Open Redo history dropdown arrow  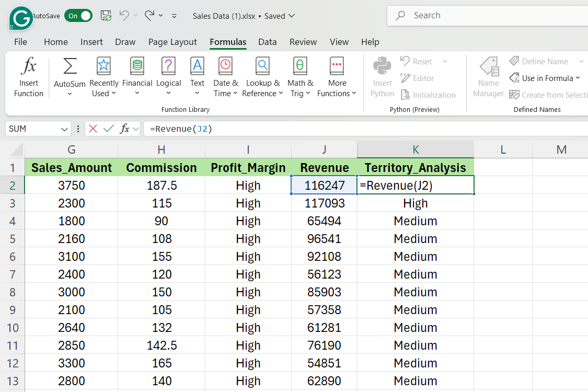160,16
